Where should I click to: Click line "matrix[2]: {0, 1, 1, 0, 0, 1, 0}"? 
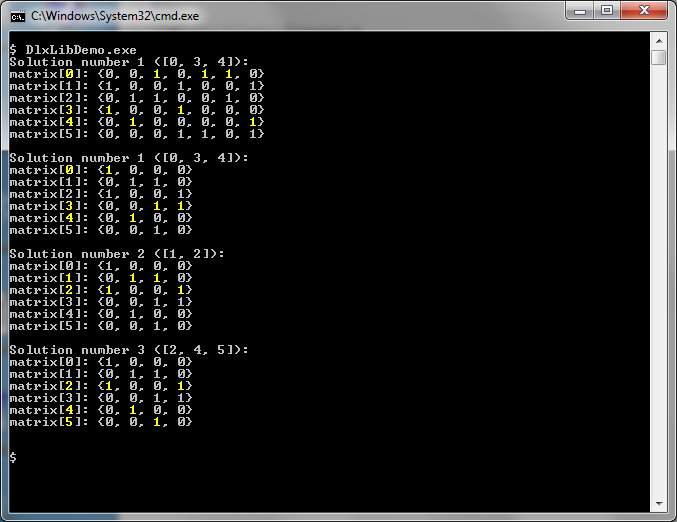pos(136,98)
